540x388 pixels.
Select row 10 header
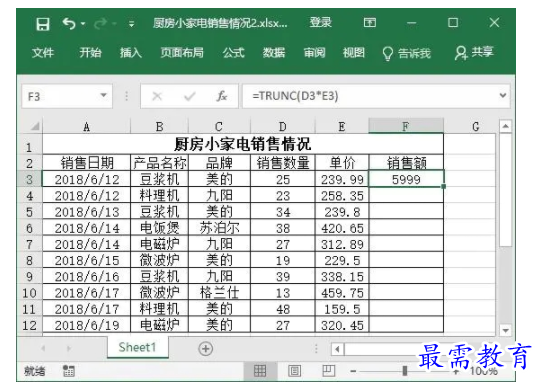coord(29,293)
